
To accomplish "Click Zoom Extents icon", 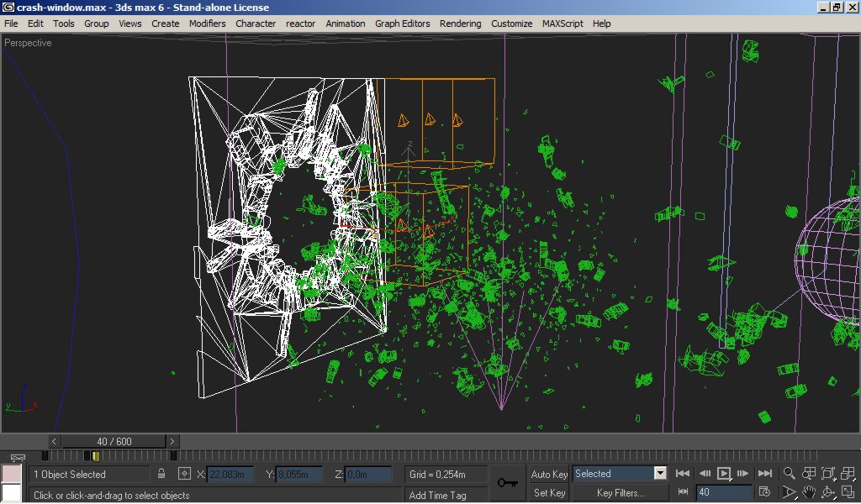I will click(828, 473).
